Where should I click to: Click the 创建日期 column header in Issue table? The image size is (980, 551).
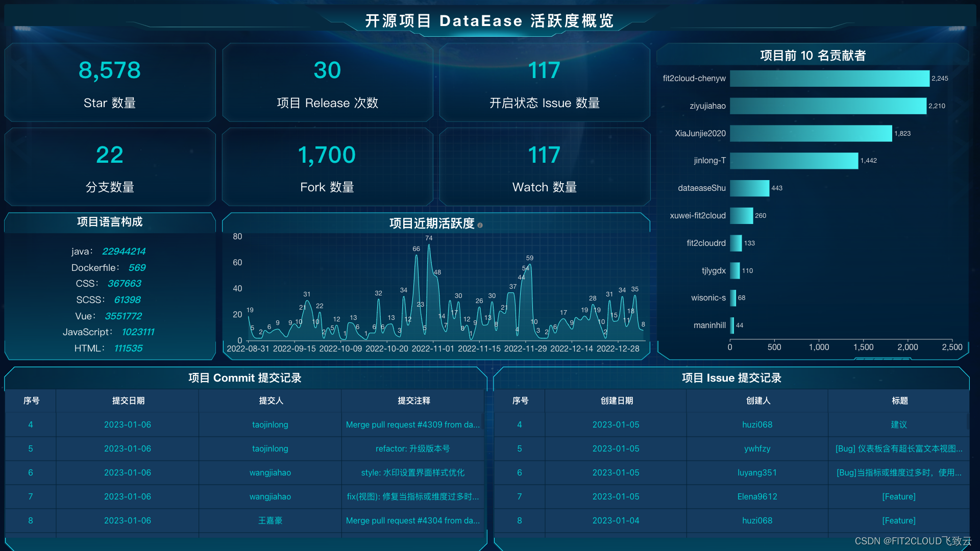[617, 401]
